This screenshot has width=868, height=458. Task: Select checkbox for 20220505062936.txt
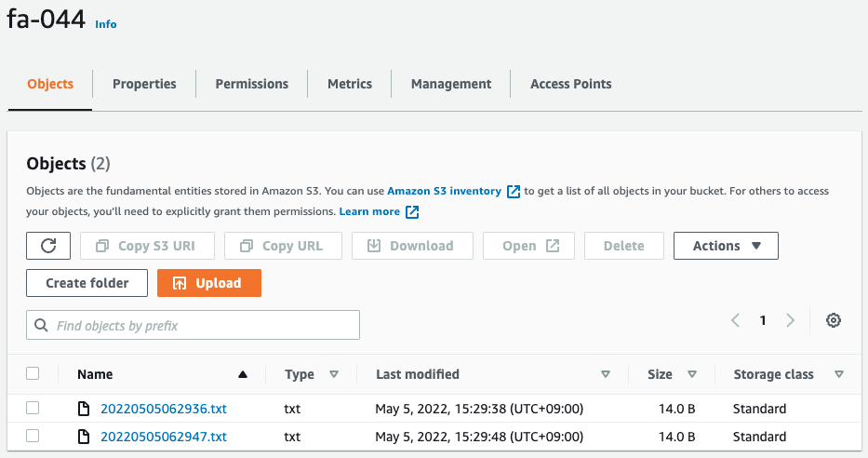[33, 408]
